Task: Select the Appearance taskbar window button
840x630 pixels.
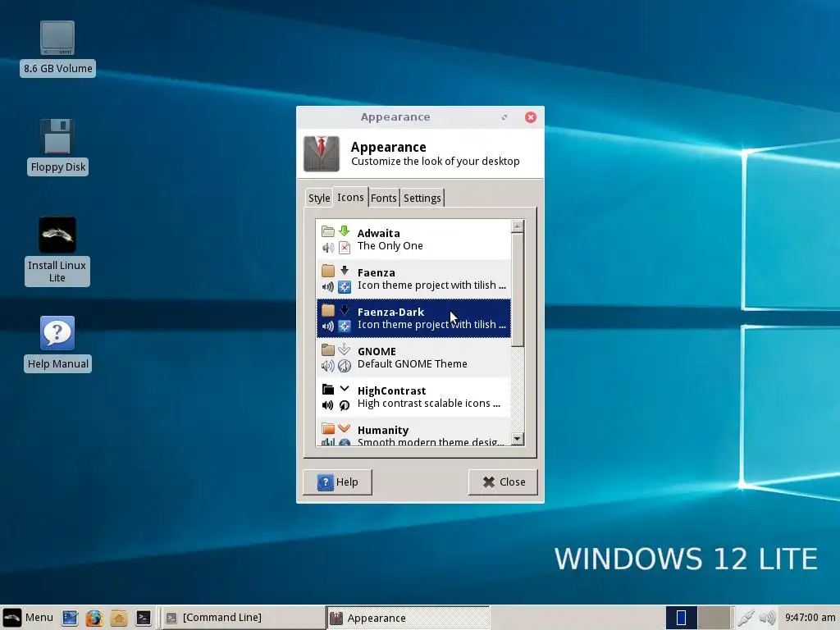Action: 409,618
